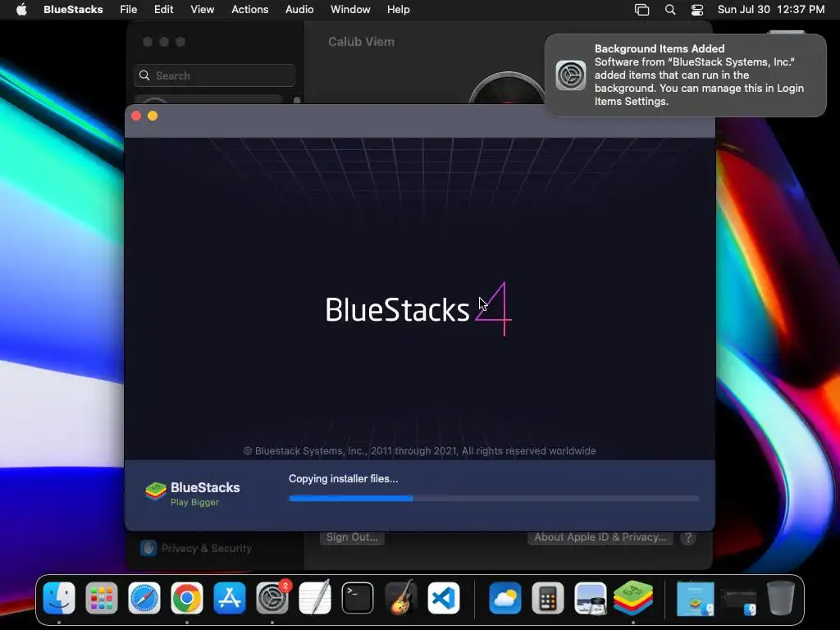
Task: Click the BlueStacks Play Bigger logo
Action: pos(193,493)
